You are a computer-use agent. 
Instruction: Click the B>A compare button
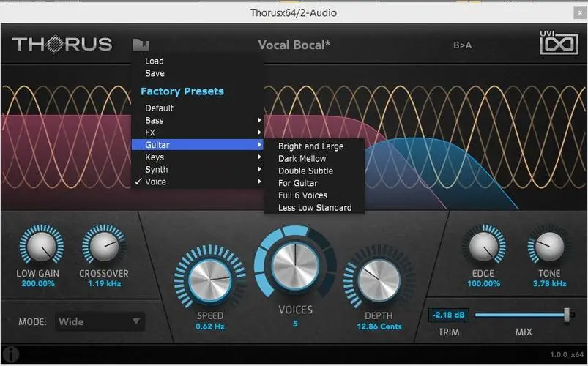462,45
